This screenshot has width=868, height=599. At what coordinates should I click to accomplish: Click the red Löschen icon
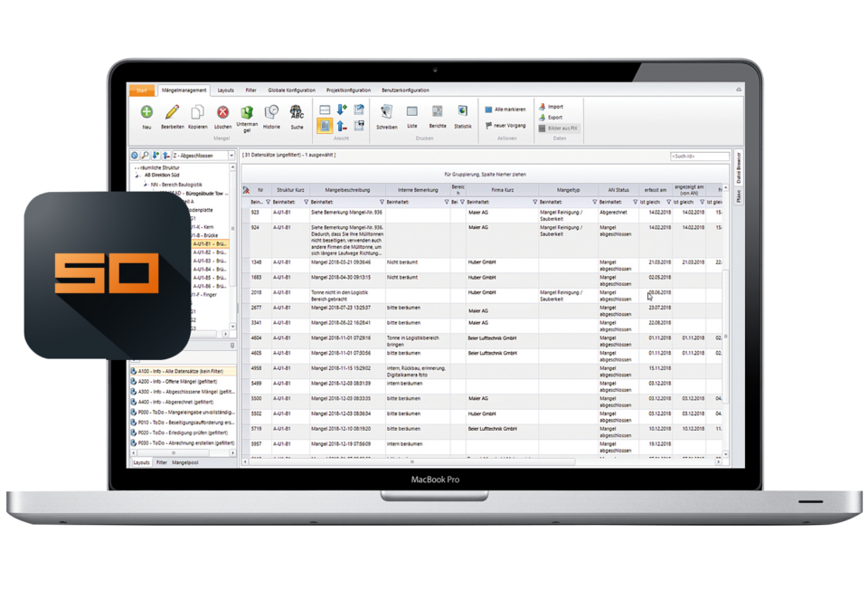222,113
